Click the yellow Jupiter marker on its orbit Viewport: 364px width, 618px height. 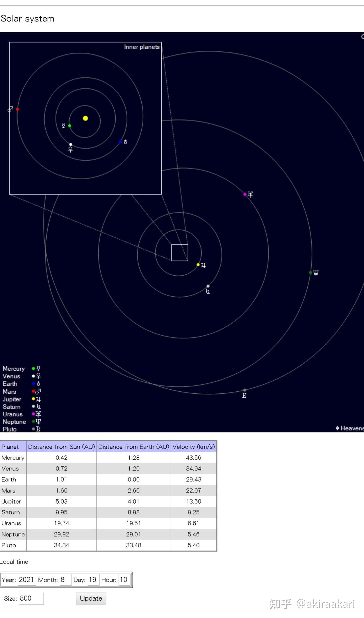(198, 265)
